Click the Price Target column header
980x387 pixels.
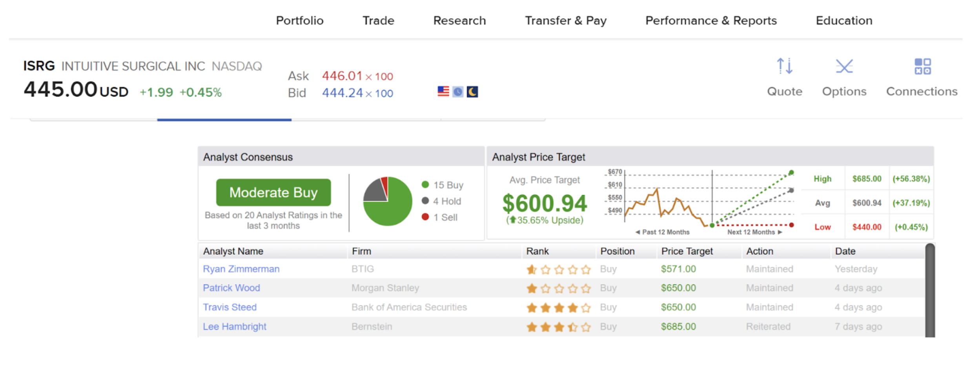pyautogui.click(x=687, y=251)
